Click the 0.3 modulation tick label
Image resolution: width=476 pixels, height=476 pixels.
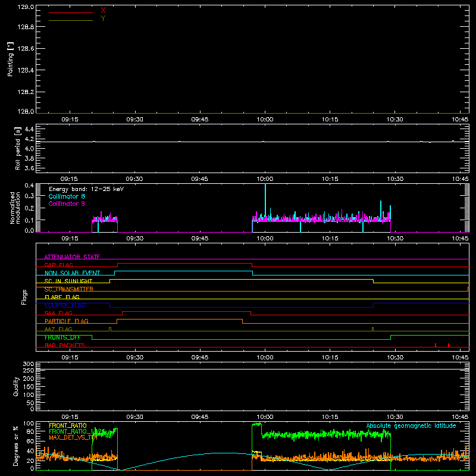pos(29,196)
